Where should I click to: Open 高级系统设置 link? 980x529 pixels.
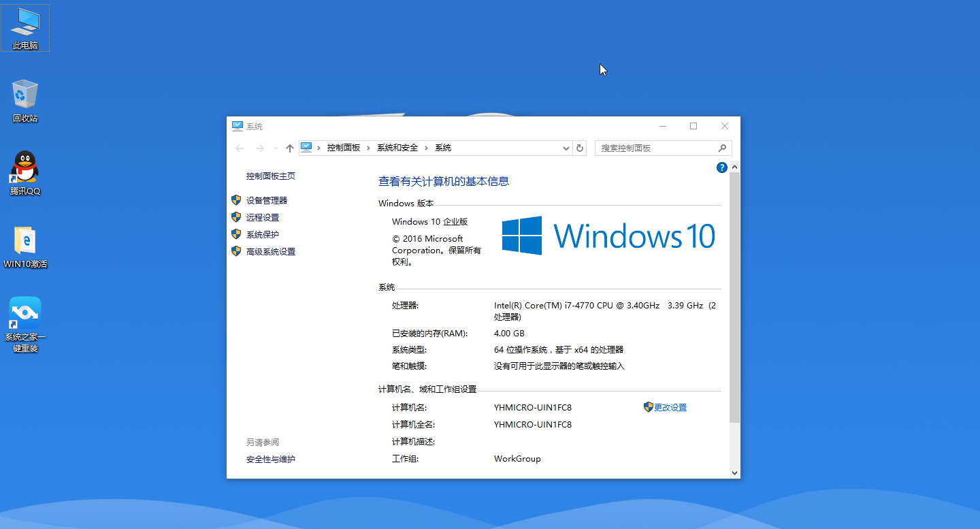(271, 251)
